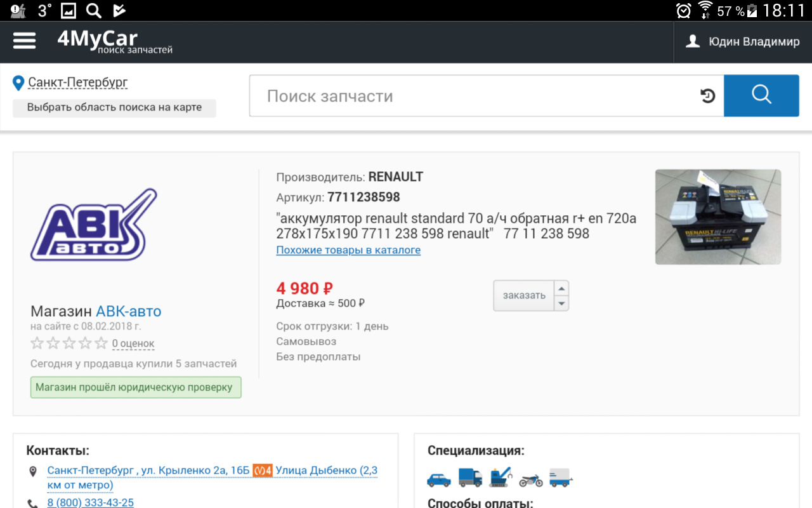812x508 pixels.
Task: Click the Магазин прошёл юридическую проверку badge
Action: pos(136,387)
